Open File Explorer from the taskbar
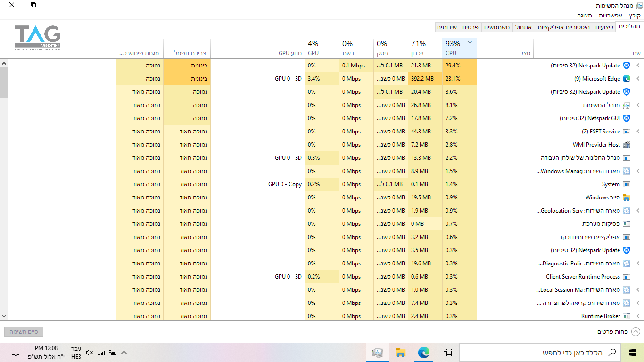Image resolution: width=644 pixels, height=362 pixels. click(x=400, y=352)
